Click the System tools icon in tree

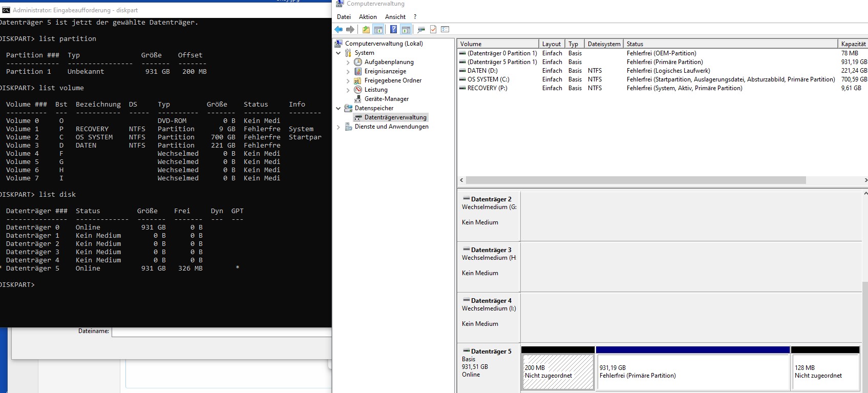pos(348,53)
